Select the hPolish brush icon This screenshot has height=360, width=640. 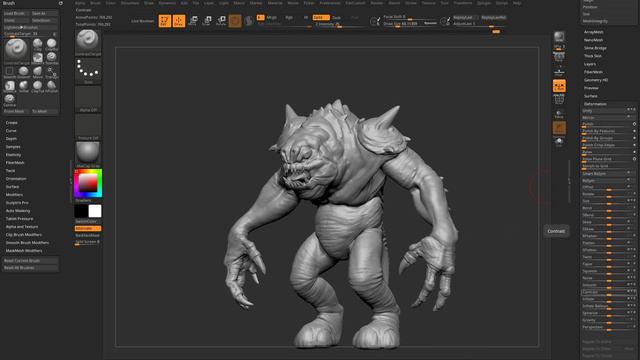(51, 87)
